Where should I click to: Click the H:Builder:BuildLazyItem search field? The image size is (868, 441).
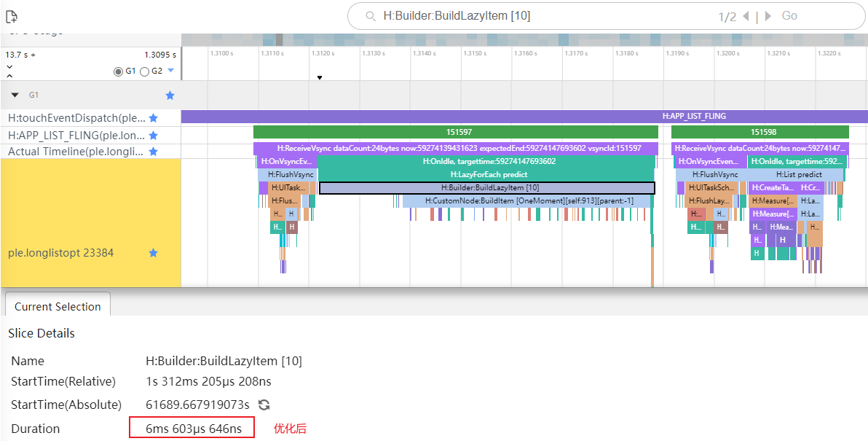tap(539, 16)
